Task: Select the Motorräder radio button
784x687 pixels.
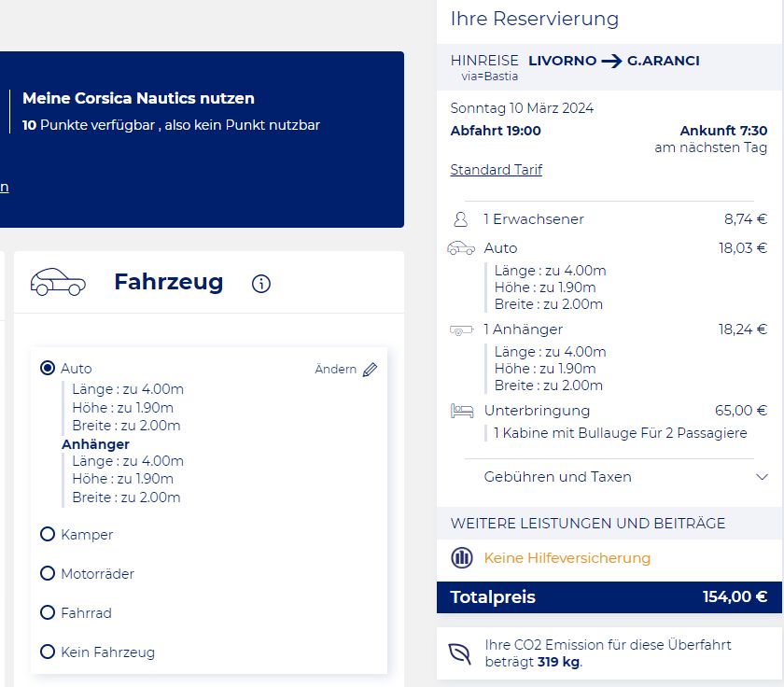Action: pyautogui.click(x=48, y=573)
